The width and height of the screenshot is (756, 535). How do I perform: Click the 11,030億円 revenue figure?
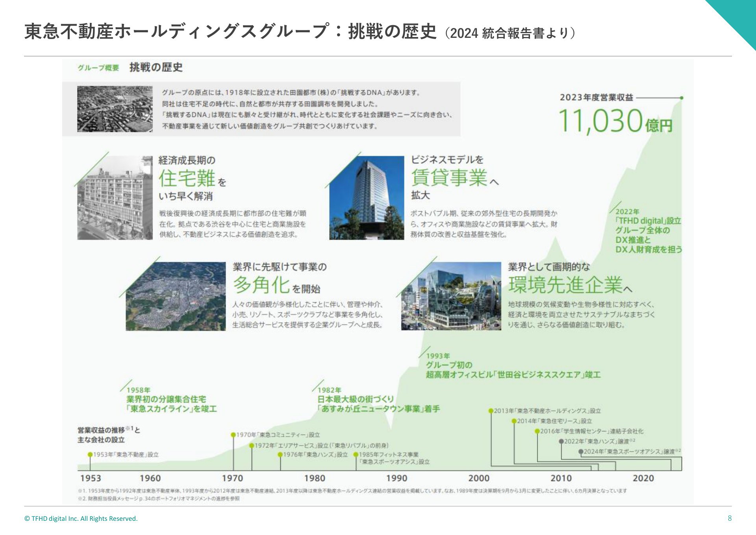[x=615, y=121]
